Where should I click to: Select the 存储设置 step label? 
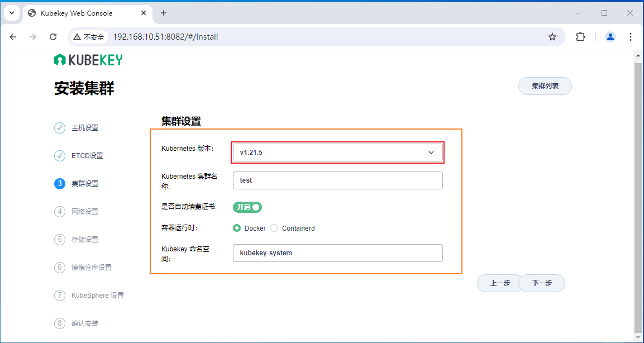[85, 240]
